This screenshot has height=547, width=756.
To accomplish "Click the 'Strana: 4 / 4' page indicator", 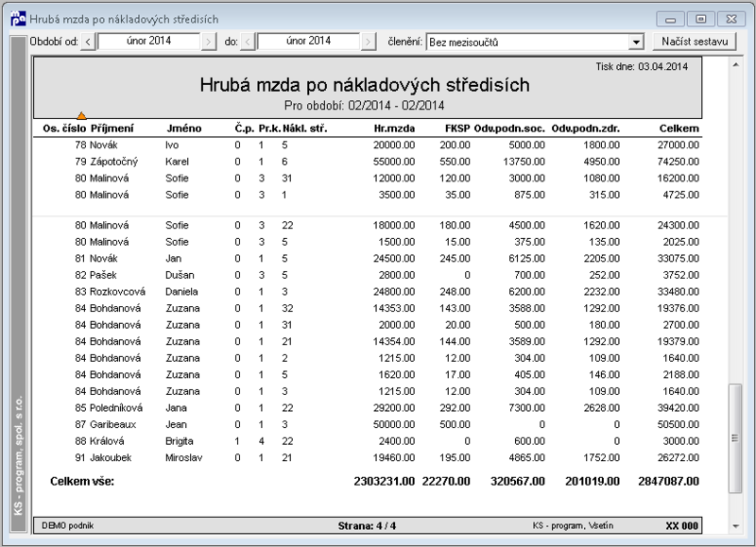I will 367,526.
